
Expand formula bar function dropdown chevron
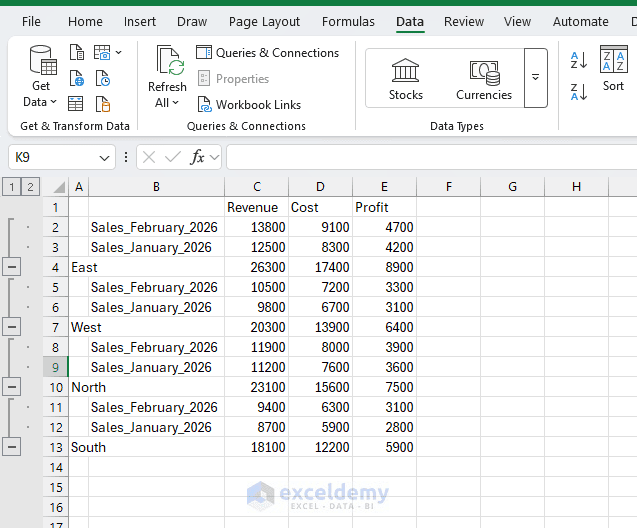point(214,157)
